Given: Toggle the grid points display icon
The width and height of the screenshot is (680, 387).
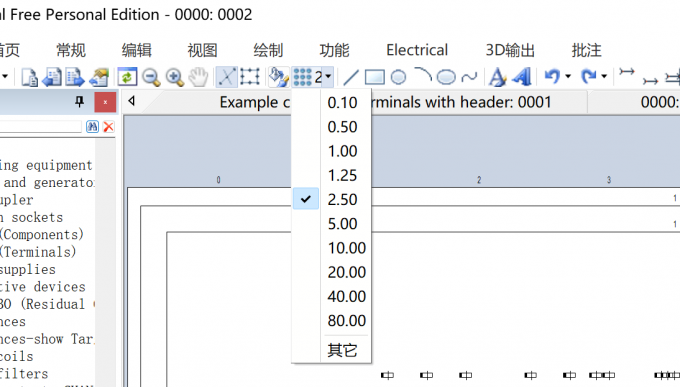Looking at the screenshot, I should (x=250, y=77).
